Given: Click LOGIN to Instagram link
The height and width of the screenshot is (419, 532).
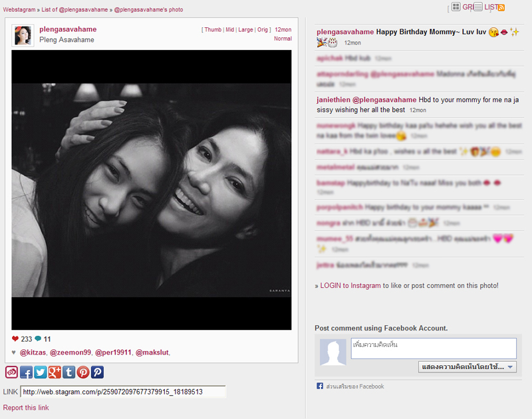Looking at the screenshot, I should [x=350, y=285].
